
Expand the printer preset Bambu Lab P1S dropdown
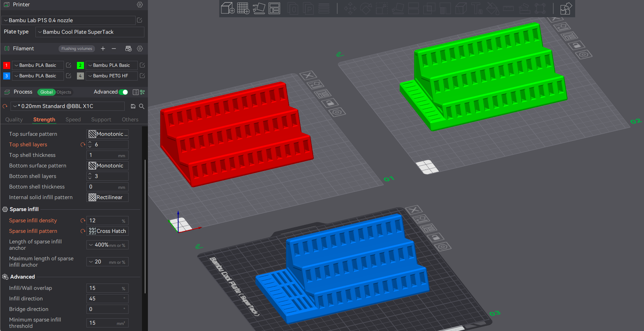tap(69, 20)
